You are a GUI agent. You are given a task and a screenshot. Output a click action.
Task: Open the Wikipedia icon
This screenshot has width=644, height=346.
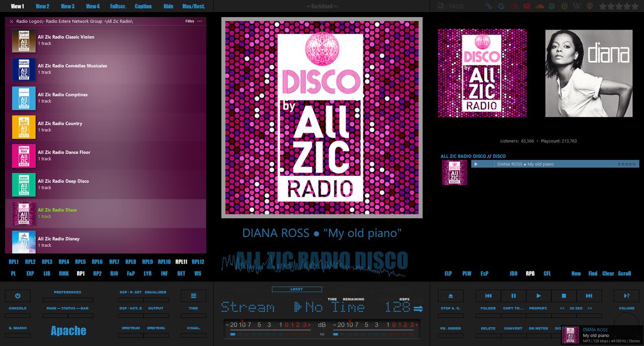tap(577, 6)
